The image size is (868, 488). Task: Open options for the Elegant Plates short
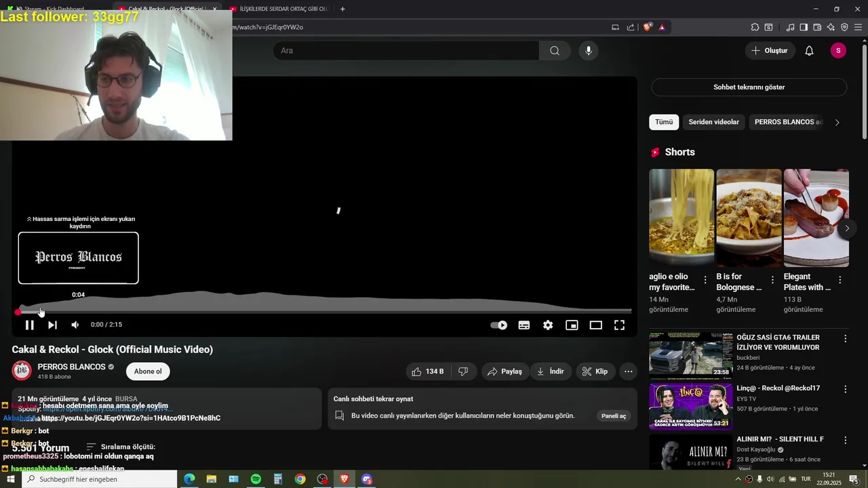click(x=840, y=280)
